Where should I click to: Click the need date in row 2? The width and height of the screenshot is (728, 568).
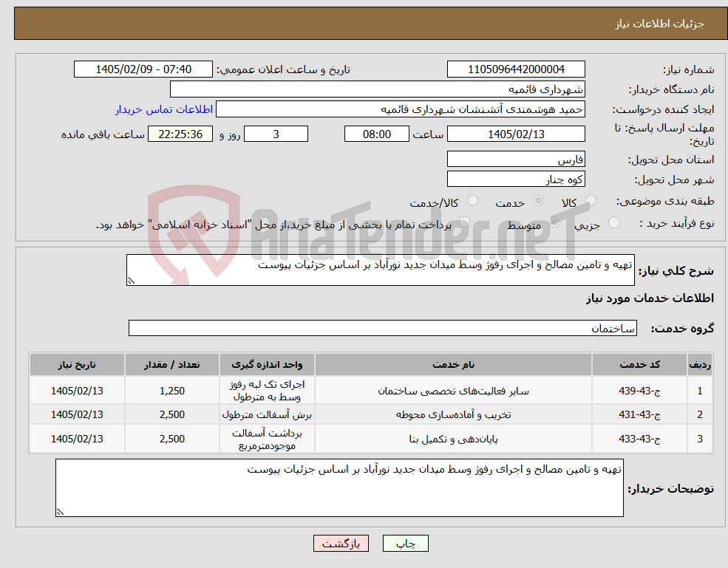(77, 414)
